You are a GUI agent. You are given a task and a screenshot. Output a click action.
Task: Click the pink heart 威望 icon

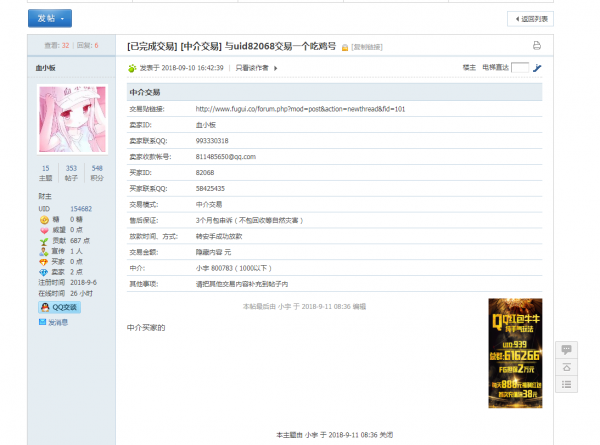[x=44, y=230]
